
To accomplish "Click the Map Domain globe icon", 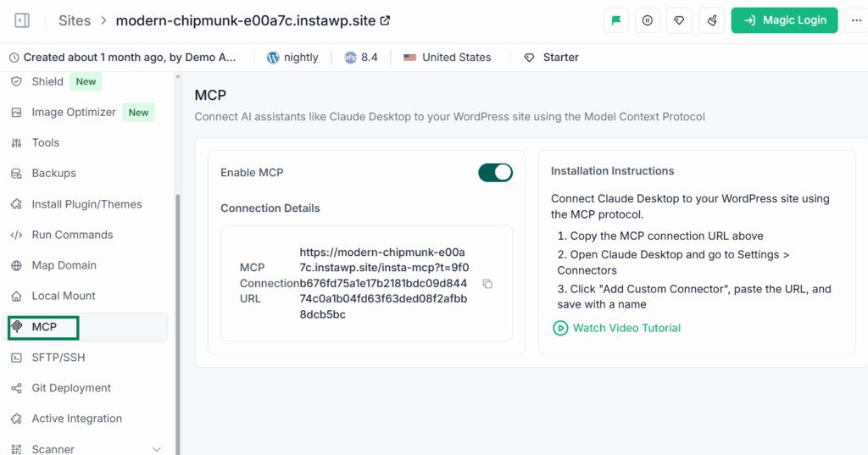I will [x=17, y=265].
